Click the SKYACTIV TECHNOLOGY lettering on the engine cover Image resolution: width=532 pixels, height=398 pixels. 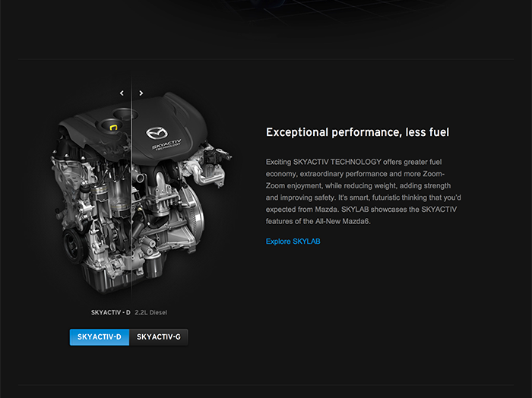pyautogui.click(x=166, y=145)
